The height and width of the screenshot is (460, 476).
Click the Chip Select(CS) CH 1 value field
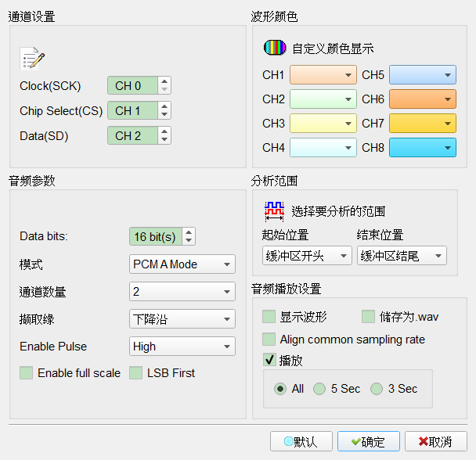(132, 110)
